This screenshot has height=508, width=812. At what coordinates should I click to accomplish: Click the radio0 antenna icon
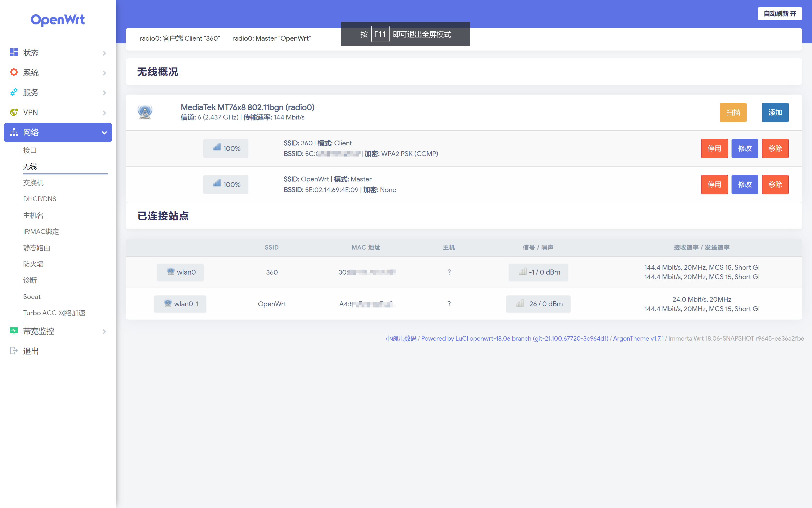click(x=145, y=112)
